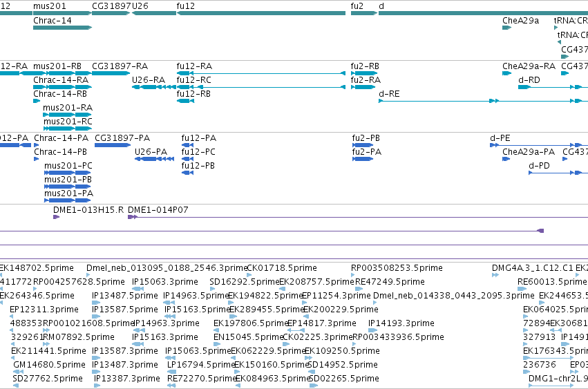Click the mus201-RB transcript label
This screenshot has width=588, height=389.
[x=57, y=66]
